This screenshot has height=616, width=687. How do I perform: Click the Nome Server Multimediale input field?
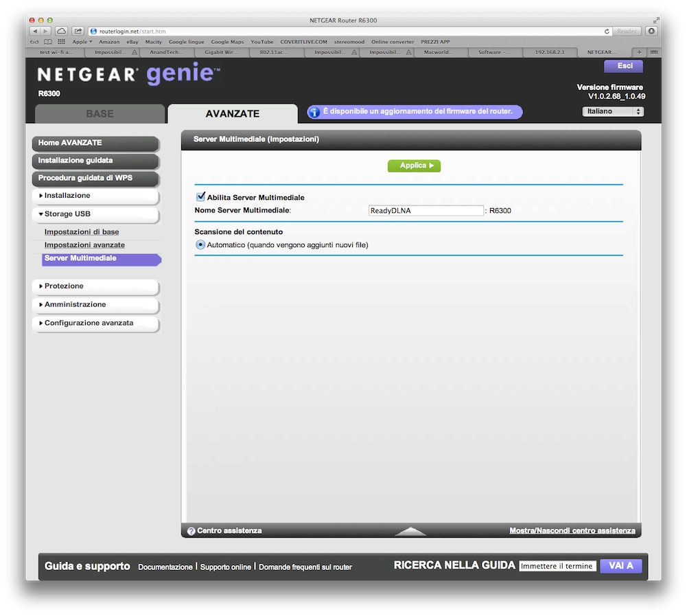coord(426,211)
